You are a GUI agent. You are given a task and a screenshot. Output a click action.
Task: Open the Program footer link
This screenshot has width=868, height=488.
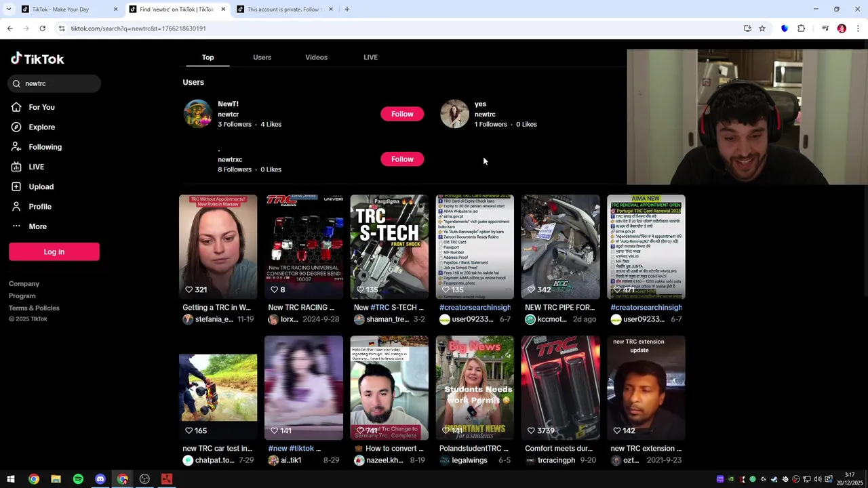coord(22,296)
